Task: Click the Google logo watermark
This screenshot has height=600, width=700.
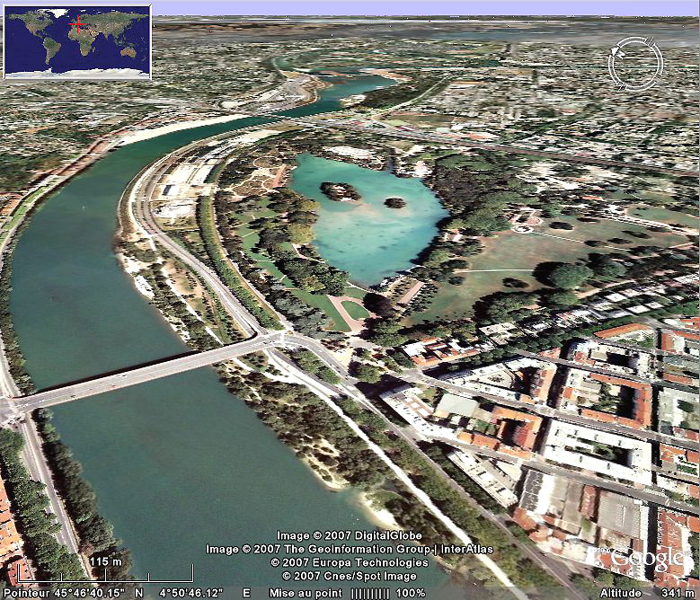Action: tap(645, 559)
